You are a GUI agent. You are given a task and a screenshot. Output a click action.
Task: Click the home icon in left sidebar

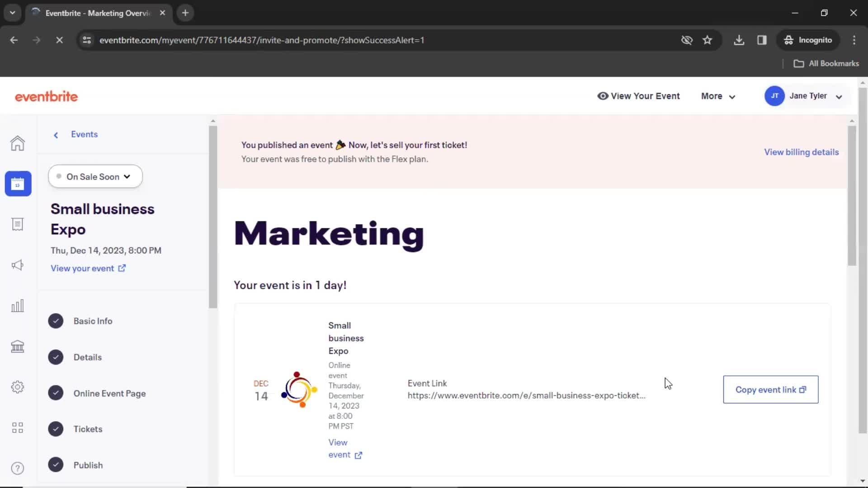pyautogui.click(x=17, y=143)
